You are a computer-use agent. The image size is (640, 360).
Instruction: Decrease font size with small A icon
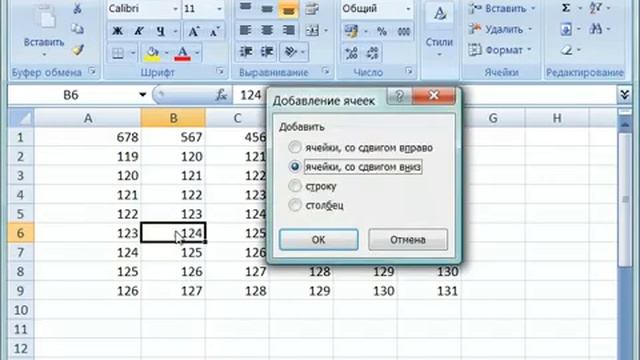pyautogui.click(x=214, y=31)
